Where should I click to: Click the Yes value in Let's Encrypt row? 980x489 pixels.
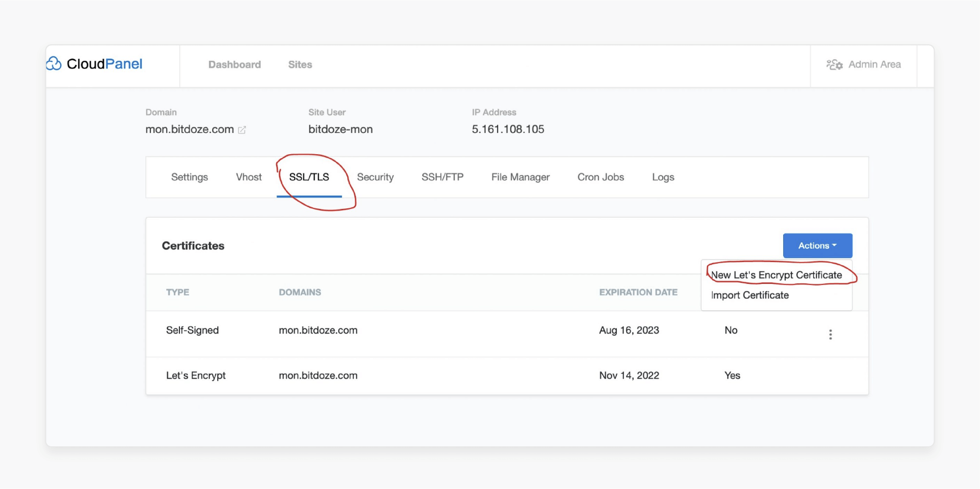732,376
